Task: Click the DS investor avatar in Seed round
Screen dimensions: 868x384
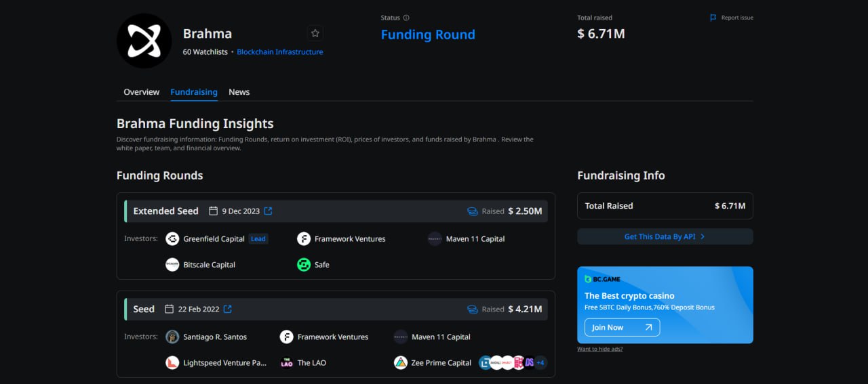Action: 530,363
